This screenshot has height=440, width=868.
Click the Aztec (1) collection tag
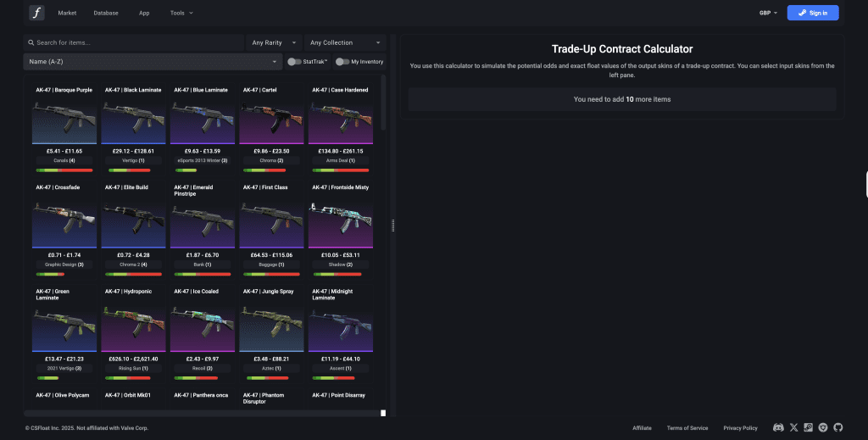[271, 368]
